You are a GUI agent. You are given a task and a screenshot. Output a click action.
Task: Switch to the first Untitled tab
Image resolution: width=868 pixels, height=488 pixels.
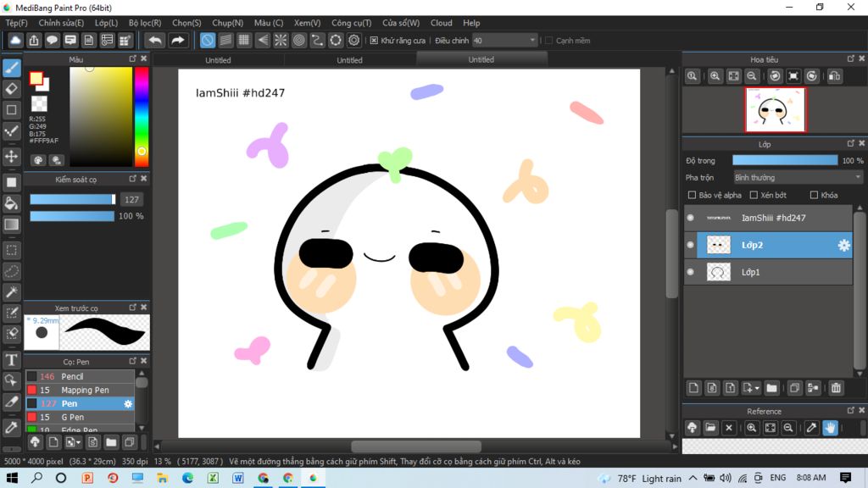tap(218, 60)
